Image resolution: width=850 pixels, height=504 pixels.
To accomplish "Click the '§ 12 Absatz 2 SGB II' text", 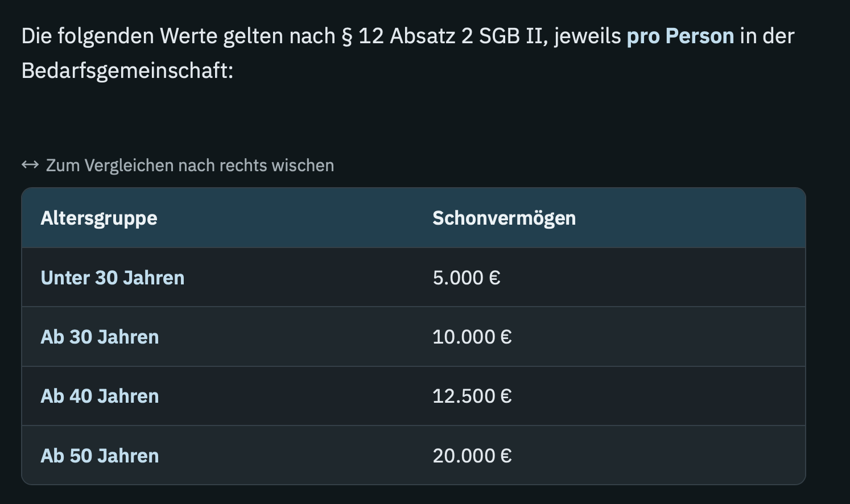I will pyautogui.click(x=444, y=36).
